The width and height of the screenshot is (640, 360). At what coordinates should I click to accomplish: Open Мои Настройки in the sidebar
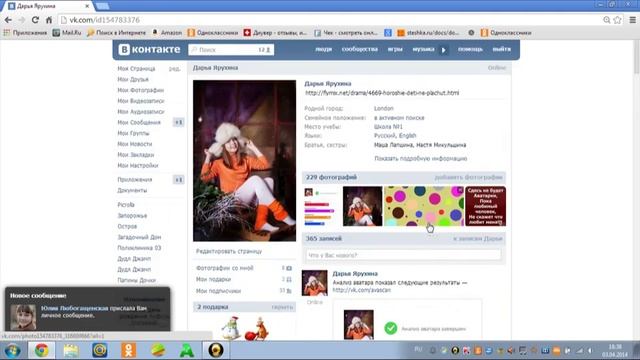[138, 166]
